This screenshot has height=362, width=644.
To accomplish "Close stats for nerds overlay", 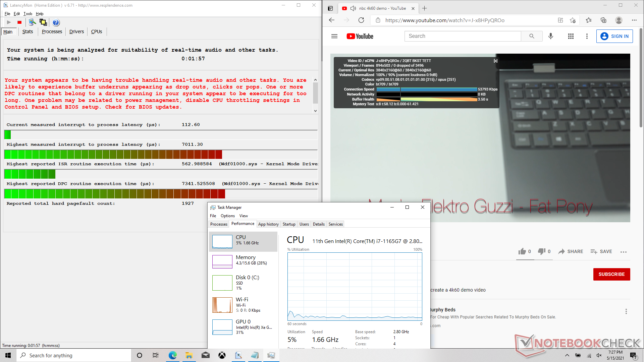I will tap(495, 61).
